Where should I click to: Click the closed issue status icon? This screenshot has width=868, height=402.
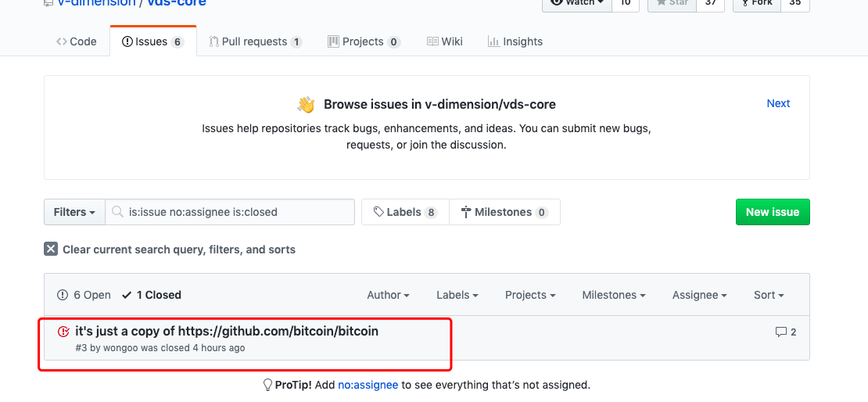click(63, 332)
